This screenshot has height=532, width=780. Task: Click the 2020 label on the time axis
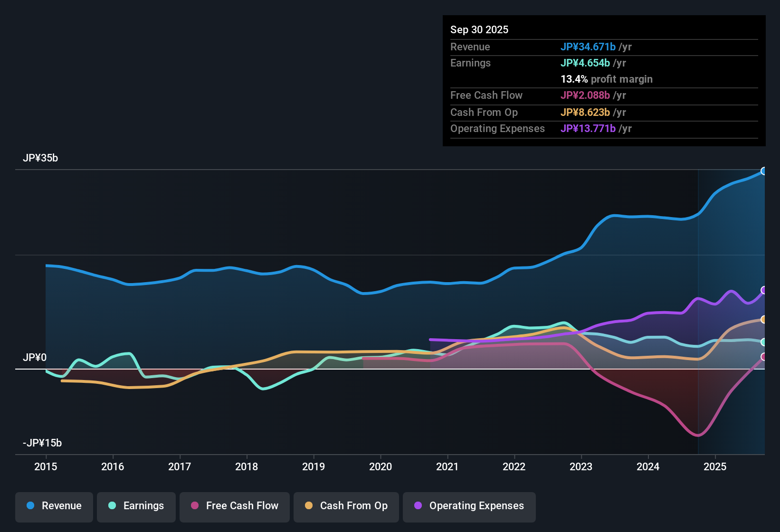tap(380, 467)
